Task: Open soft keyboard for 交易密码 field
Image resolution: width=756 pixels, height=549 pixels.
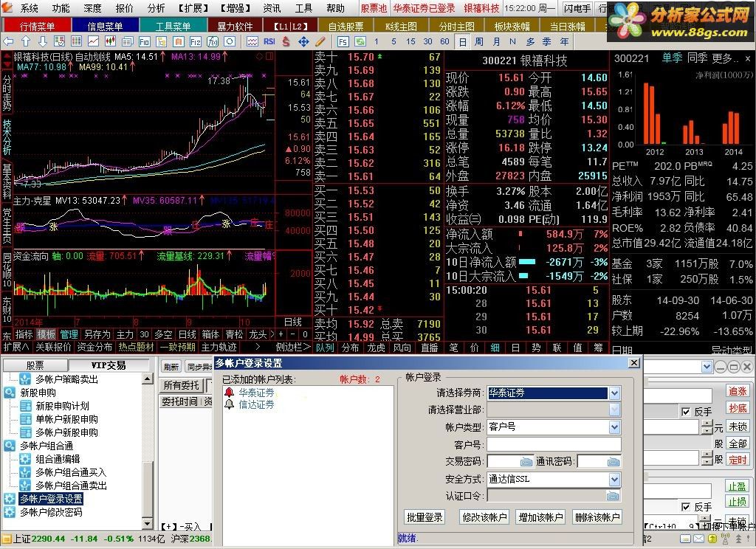Action: [526, 462]
